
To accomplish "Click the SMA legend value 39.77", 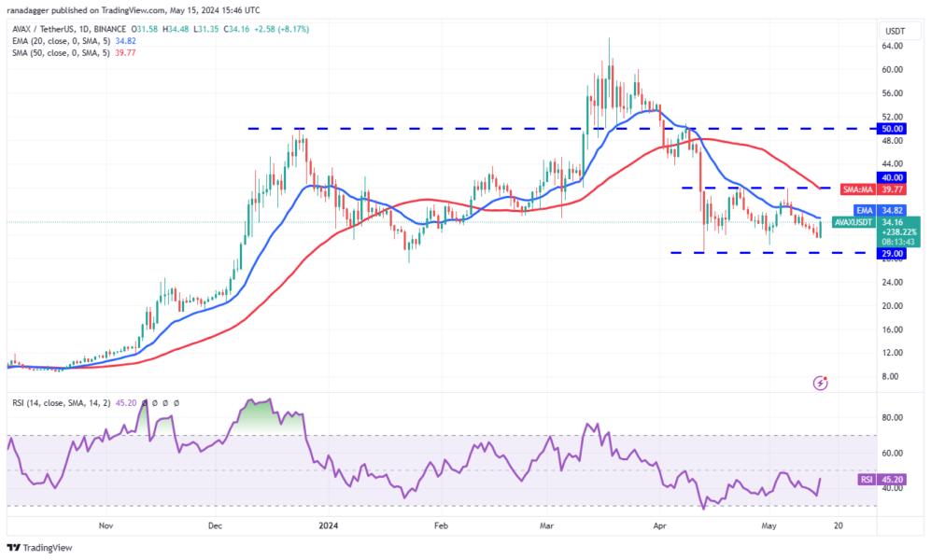I will 125,53.
